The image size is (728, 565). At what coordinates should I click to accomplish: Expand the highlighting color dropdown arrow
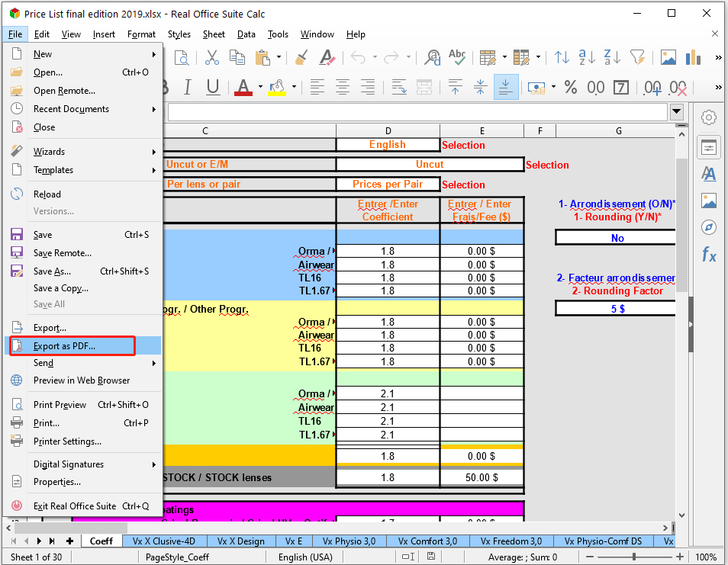tap(293, 88)
